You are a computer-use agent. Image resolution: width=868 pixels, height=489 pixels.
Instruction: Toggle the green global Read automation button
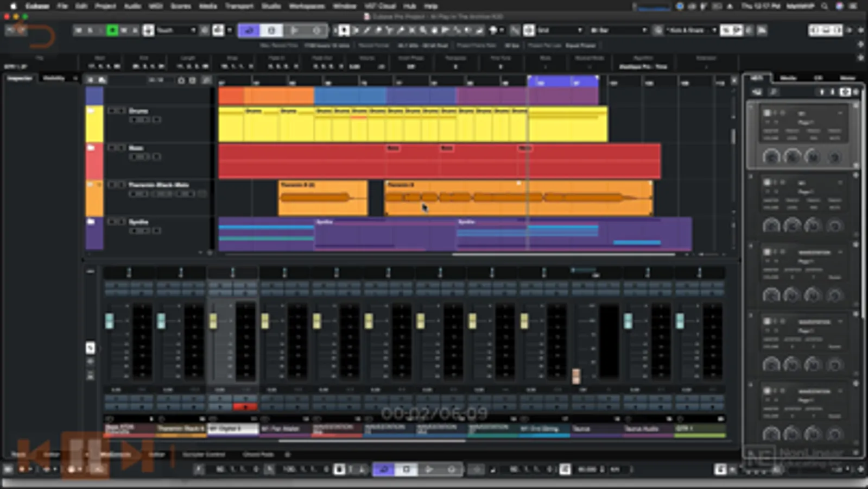(112, 30)
